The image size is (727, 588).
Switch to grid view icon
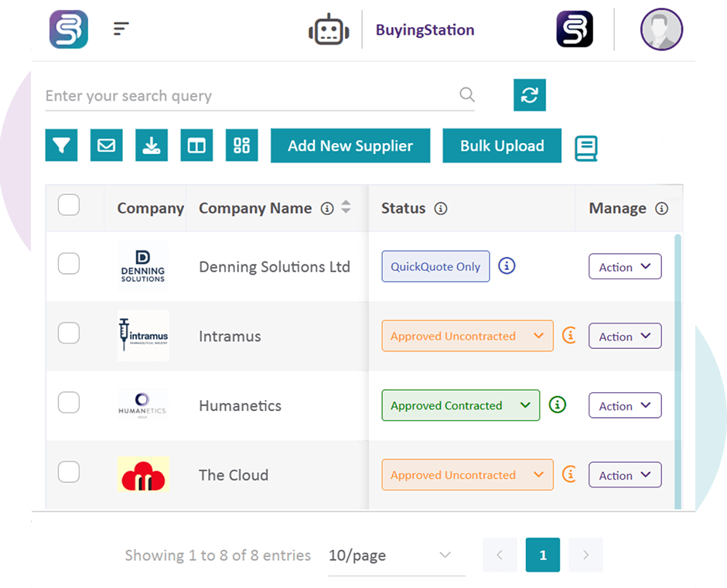point(241,145)
